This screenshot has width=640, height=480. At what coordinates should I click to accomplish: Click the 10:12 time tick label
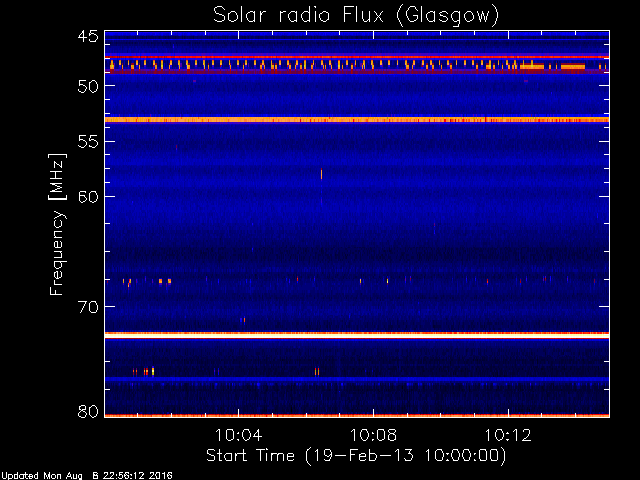[508, 435]
